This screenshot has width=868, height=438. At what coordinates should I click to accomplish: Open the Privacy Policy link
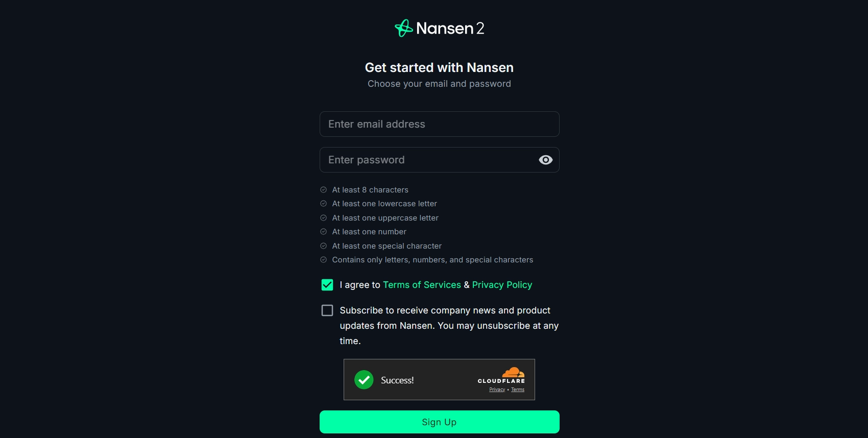coord(502,285)
